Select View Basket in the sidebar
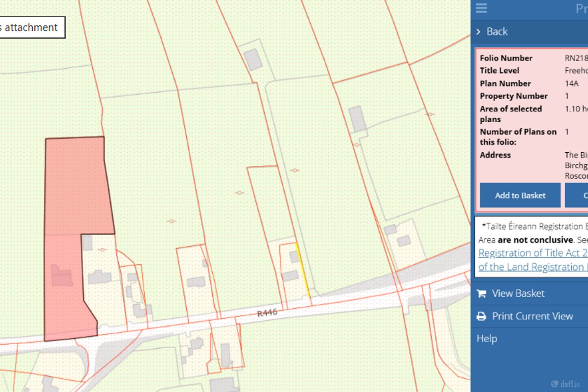This screenshot has height=392, width=588. click(519, 293)
